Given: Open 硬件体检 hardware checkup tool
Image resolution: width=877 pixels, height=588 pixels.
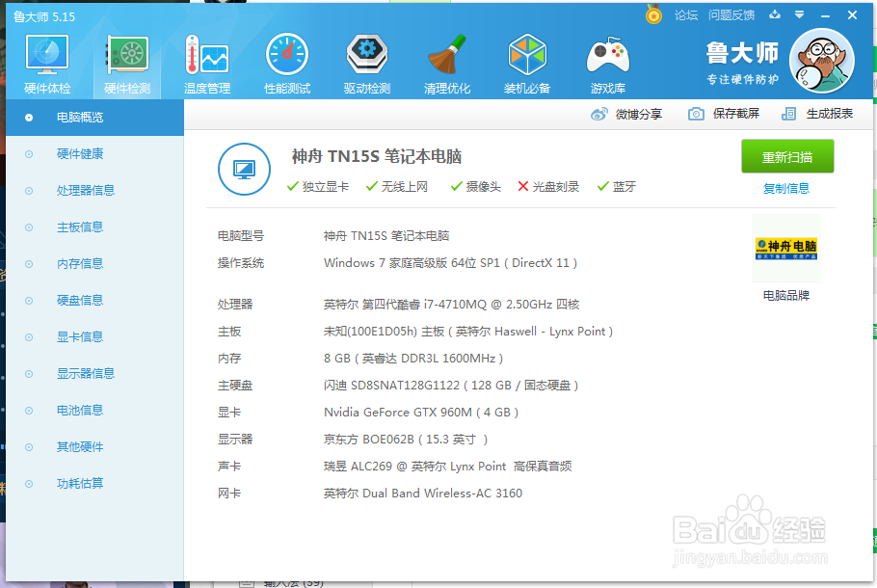Looking at the screenshot, I should (x=47, y=64).
